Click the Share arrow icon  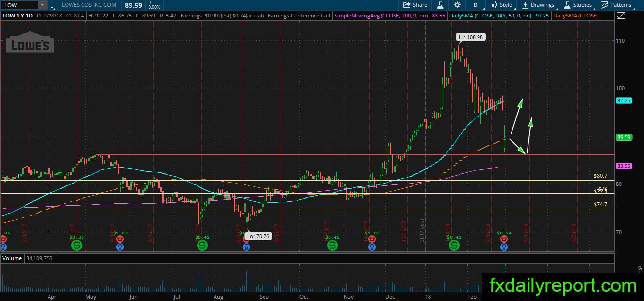tap(407, 5)
